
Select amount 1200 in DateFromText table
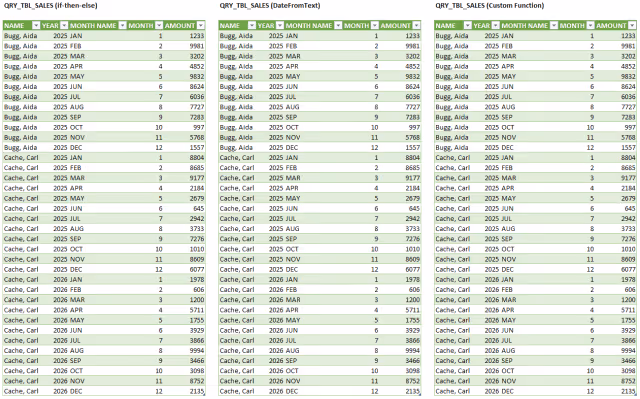[x=412, y=300]
